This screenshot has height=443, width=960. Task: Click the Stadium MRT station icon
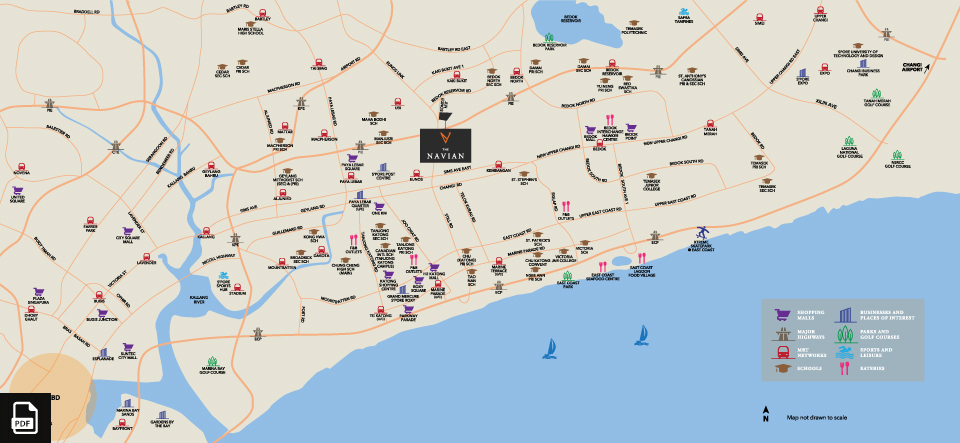pos(238,287)
